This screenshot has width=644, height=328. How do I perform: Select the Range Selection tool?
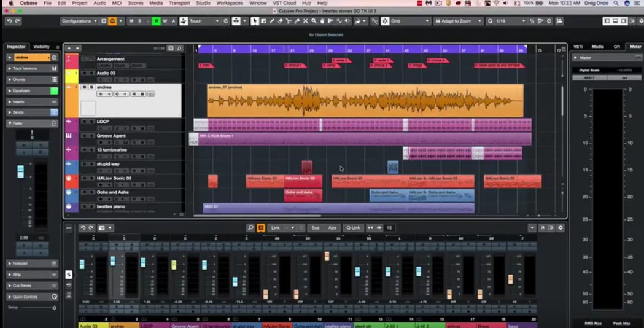(263, 21)
